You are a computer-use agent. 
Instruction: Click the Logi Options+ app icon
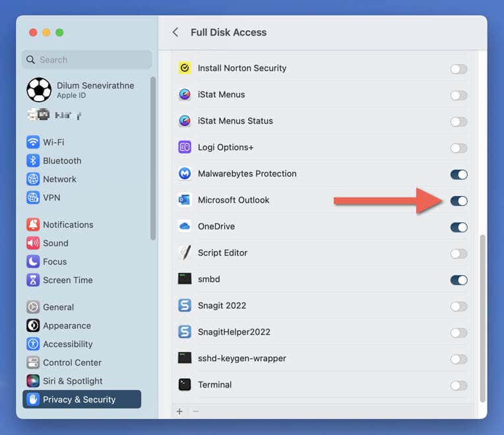[185, 147]
